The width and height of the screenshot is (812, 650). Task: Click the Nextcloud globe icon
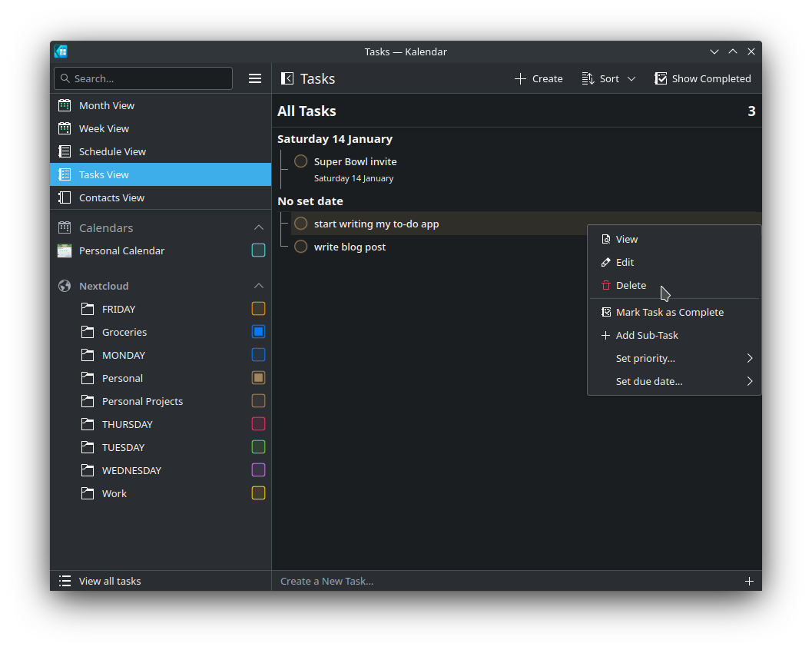point(65,286)
